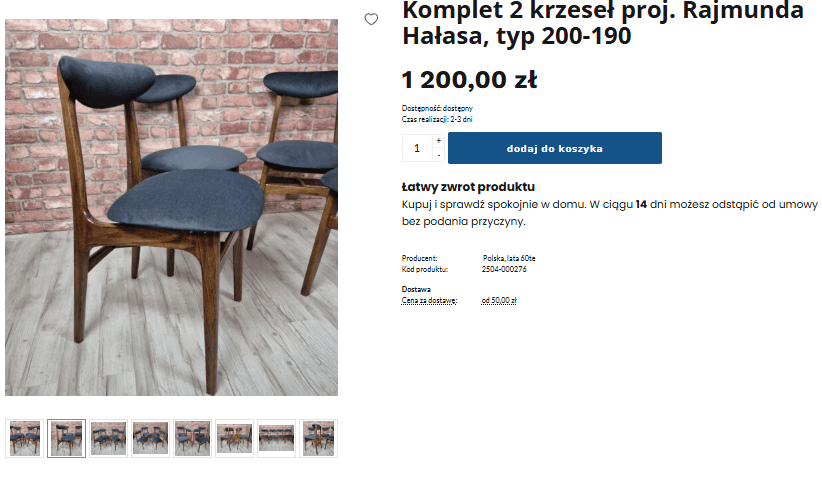Select the fourth gallery thumbnail
The height and width of the screenshot is (480, 822).
(150, 439)
